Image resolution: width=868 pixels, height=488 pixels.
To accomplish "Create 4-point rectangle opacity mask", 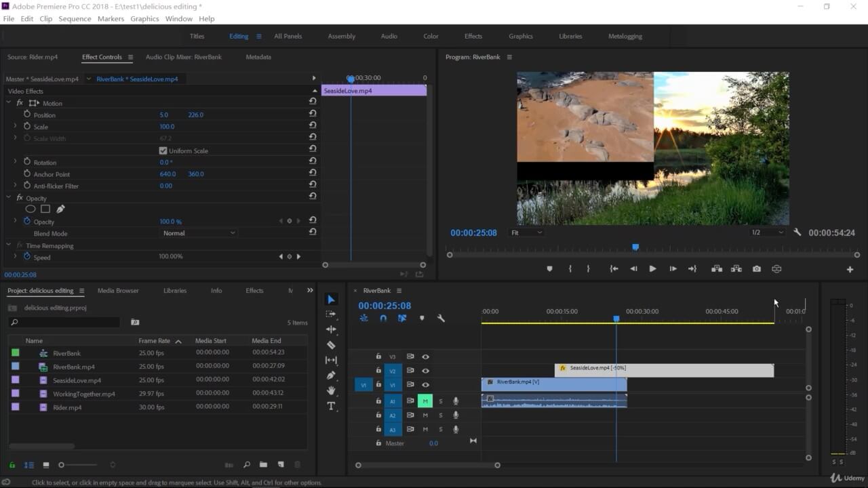I will 45,209.
